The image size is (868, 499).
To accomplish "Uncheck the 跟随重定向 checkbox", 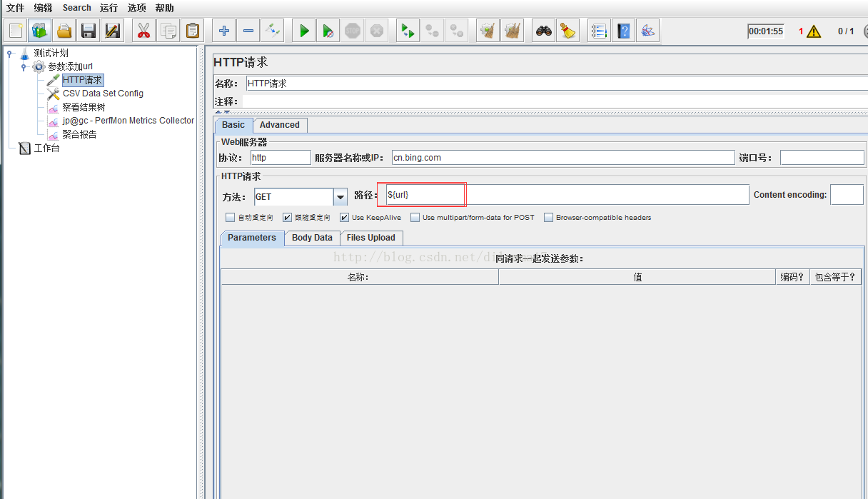I will 288,217.
